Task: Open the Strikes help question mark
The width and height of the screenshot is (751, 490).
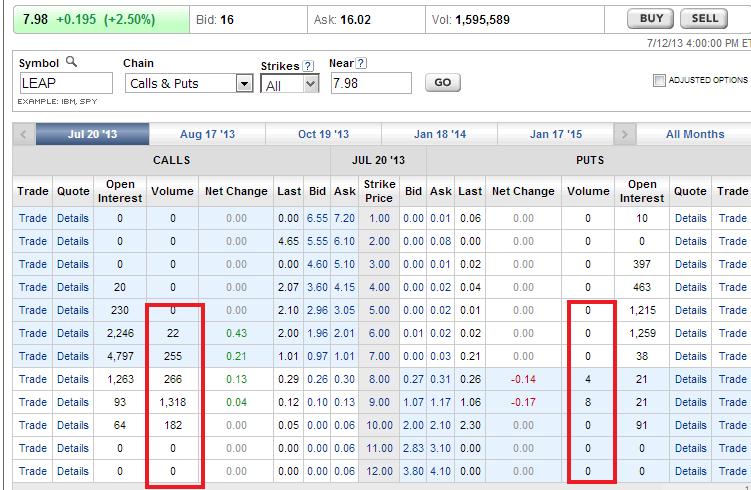Action: coord(309,65)
